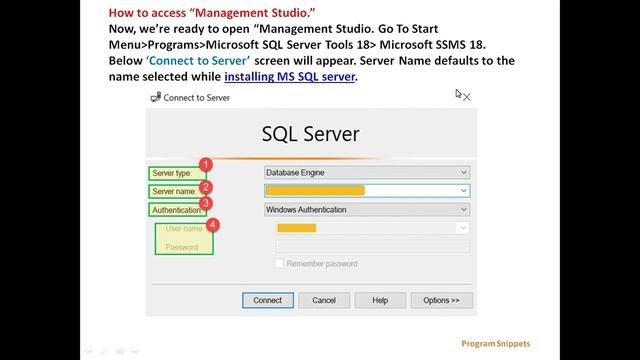Select the slideshow pen tool icon
The image size is (640, 360).
(x=104, y=351)
